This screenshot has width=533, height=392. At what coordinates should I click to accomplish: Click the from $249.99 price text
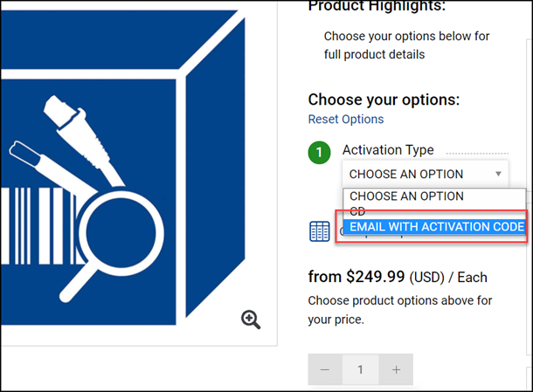click(x=356, y=277)
